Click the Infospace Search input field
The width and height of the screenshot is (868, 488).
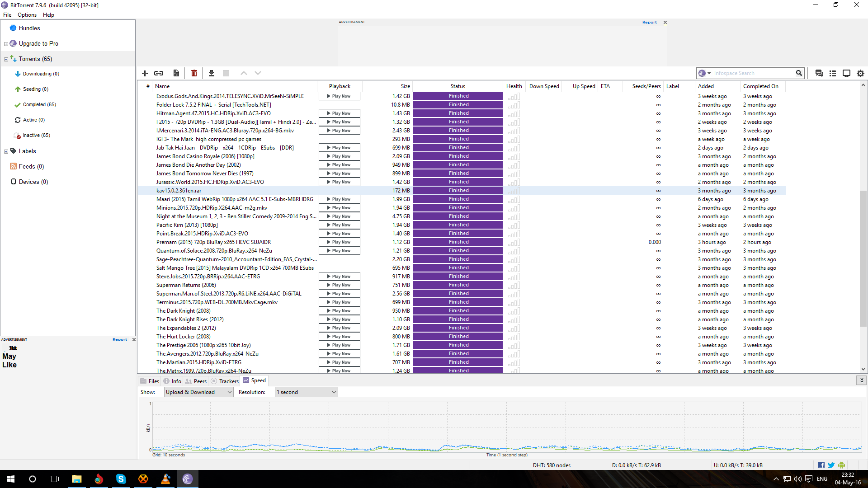753,73
